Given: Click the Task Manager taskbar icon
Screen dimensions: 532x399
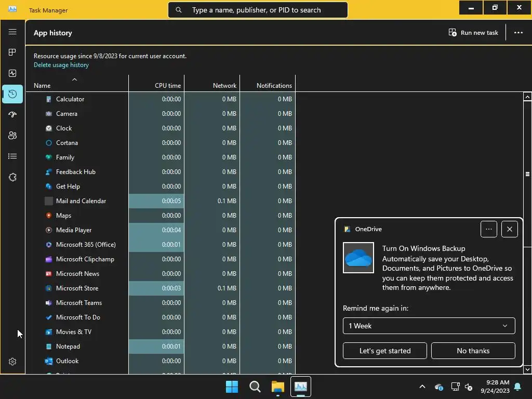Looking at the screenshot, I should click(301, 387).
